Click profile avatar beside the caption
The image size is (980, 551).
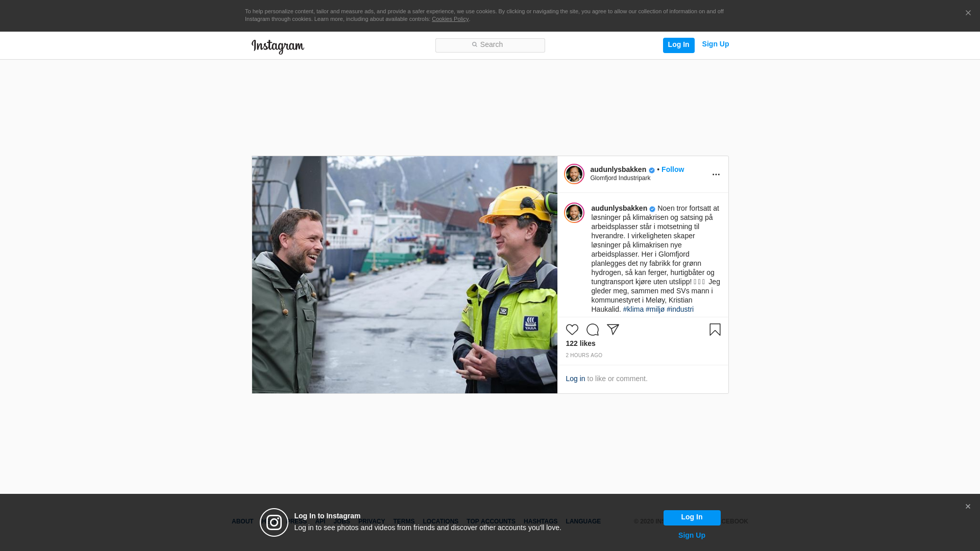tap(574, 213)
